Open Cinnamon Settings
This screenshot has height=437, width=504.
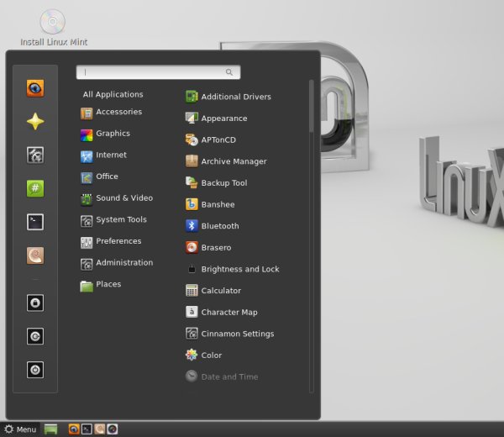coord(237,334)
